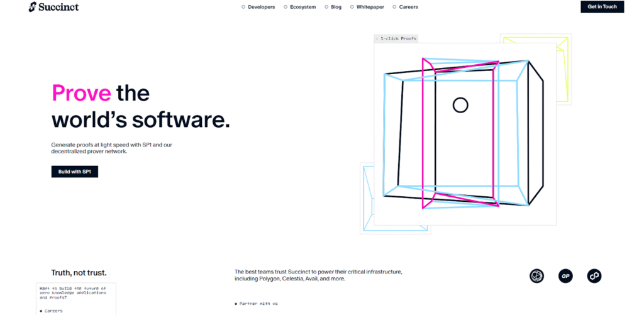Open the Developers nav menu

pos(261,7)
